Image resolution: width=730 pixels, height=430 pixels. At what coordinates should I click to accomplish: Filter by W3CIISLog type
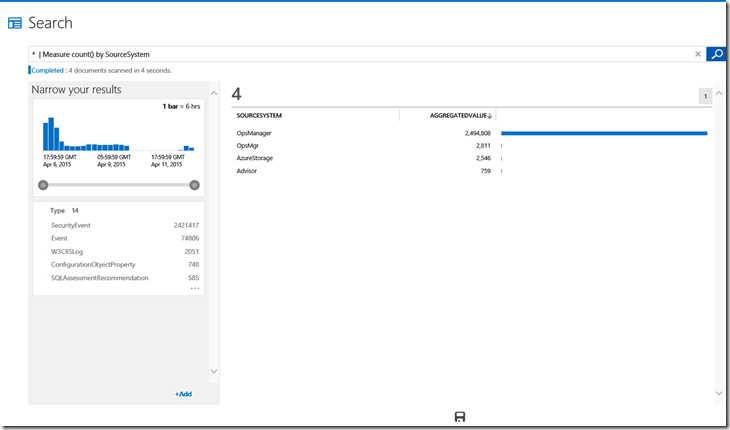[x=68, y=252]
